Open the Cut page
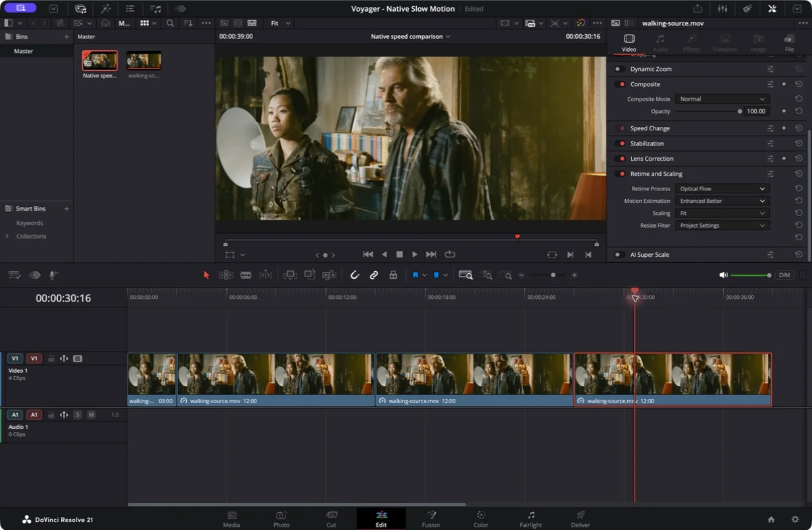Image resolution: width=812 pixels, height=530 pixels. (331, 519)
